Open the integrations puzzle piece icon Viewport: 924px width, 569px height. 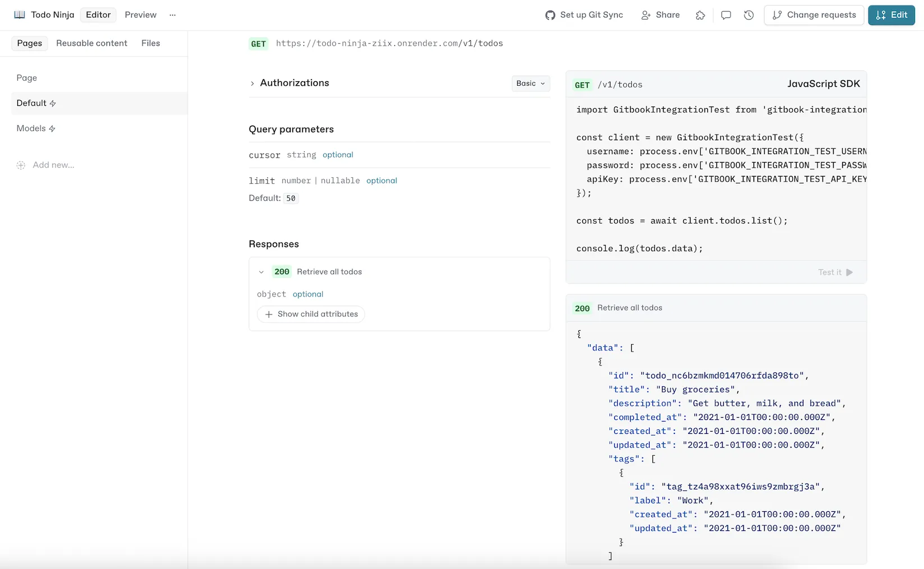[700, 15]
